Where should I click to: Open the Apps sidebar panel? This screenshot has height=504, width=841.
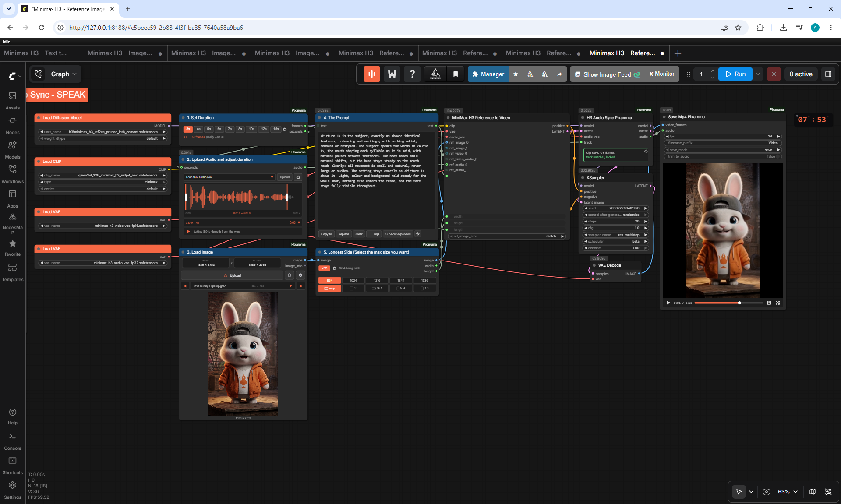(x=12, y=198)
